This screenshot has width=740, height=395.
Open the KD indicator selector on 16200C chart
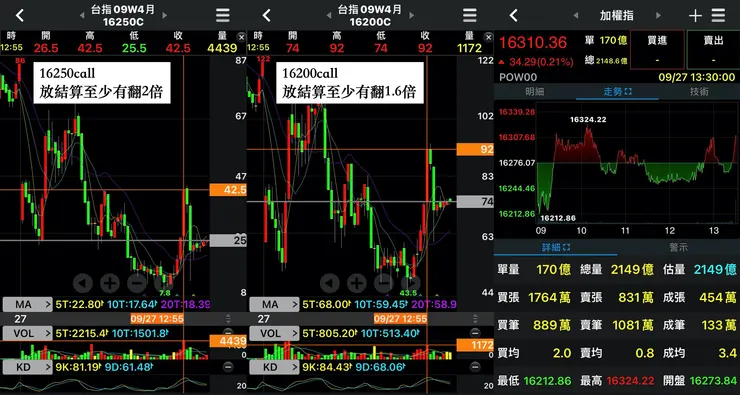(274, 366)
